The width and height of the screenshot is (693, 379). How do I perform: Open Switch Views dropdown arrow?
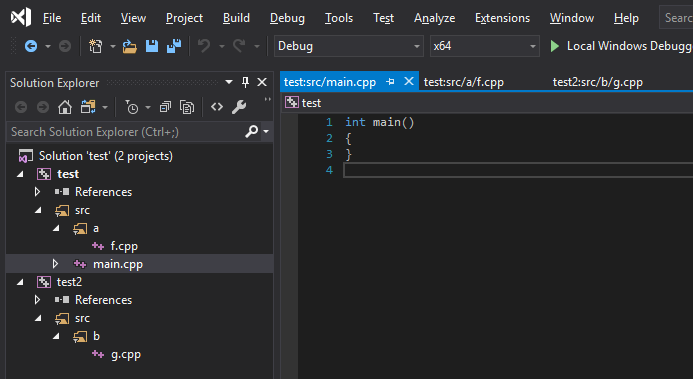(105, 107)
